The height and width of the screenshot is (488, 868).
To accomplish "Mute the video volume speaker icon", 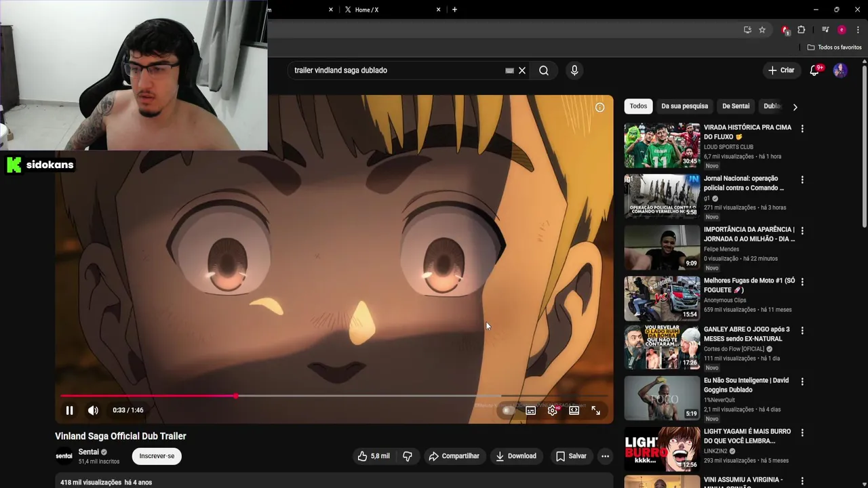I will (93, 410).
